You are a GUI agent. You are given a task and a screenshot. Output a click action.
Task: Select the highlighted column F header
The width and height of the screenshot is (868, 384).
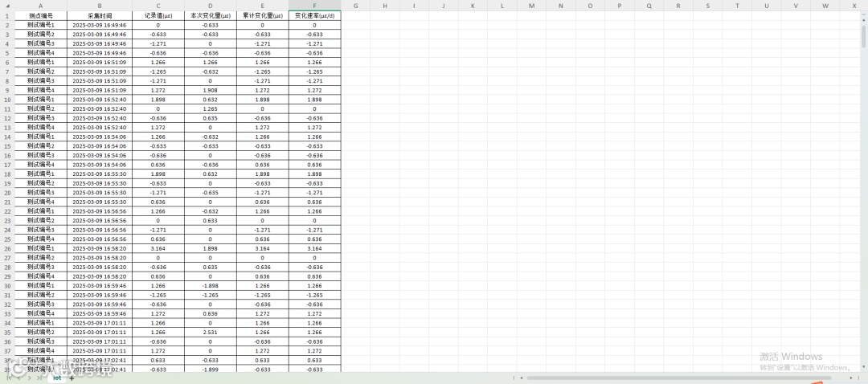(314, 6)
